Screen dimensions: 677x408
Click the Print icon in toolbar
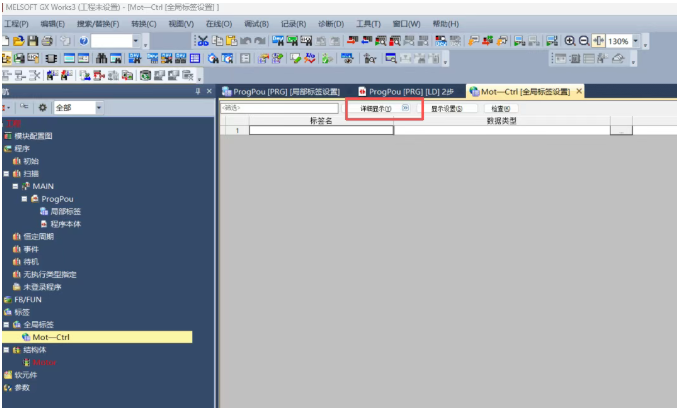(x=47, y=41)
